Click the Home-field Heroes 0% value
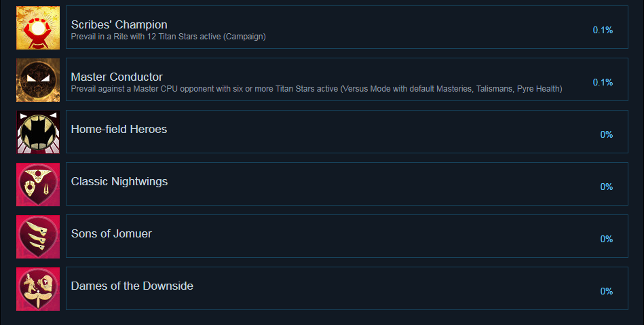 point(607,134)
